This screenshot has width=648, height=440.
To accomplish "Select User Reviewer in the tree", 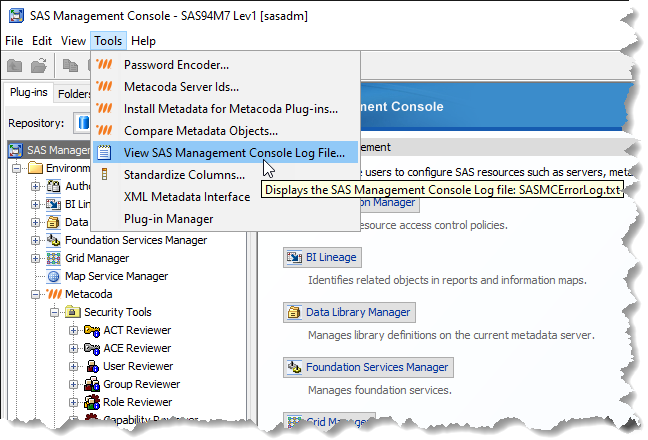I will tap(138, 366).
